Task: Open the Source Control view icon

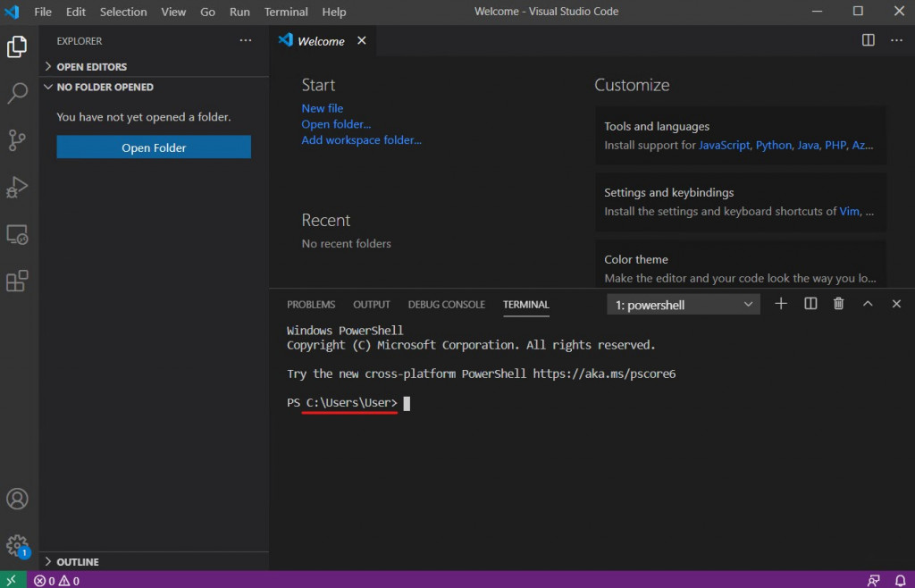Action: 17,140
